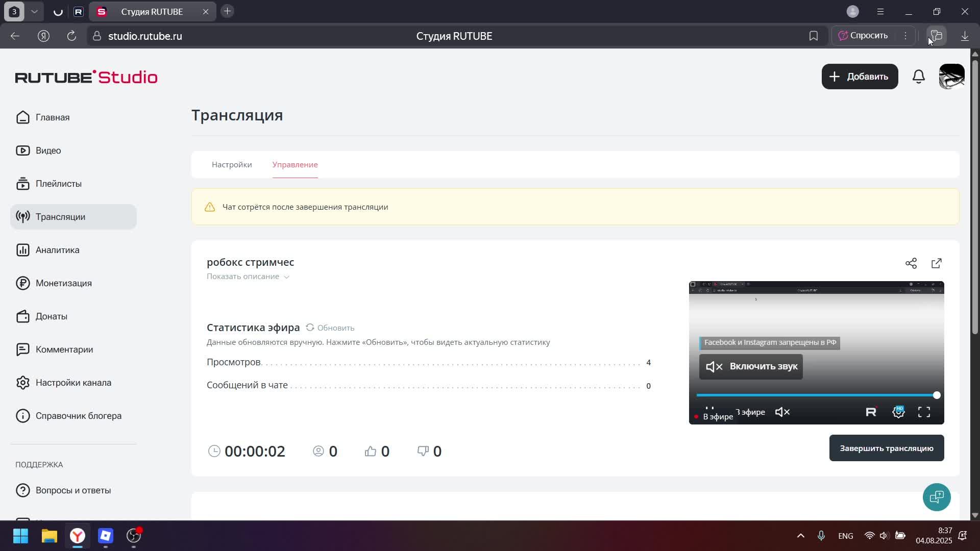Toggle the microphone icon in the system tray

821,536
